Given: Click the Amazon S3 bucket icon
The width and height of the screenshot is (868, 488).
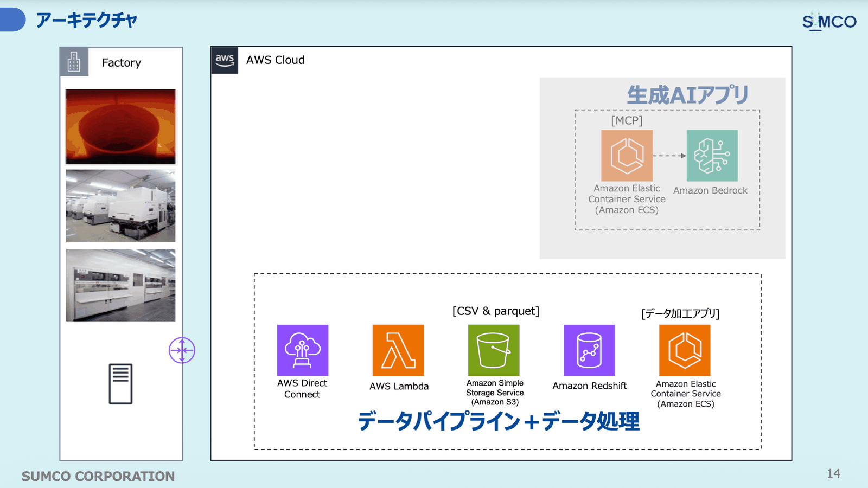Looking at the screenshot, I should tap(493, 350).
